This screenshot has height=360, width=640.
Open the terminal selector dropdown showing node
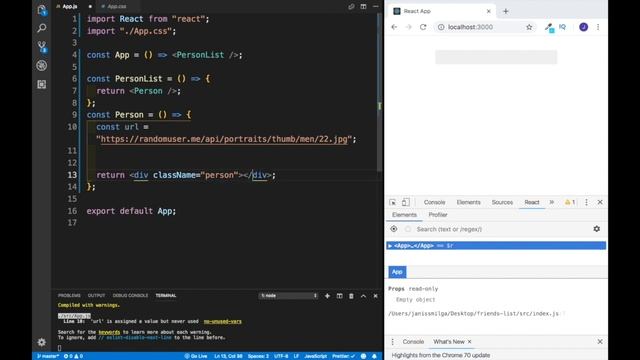289,296
